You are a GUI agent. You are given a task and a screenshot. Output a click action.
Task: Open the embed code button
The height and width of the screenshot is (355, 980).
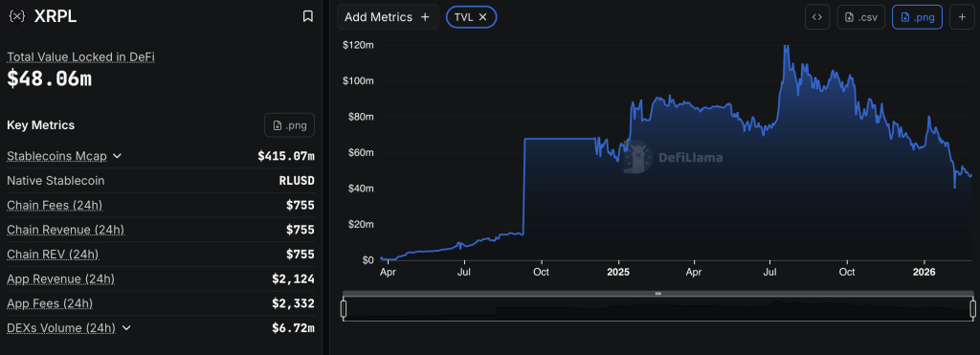coord(817,17)
